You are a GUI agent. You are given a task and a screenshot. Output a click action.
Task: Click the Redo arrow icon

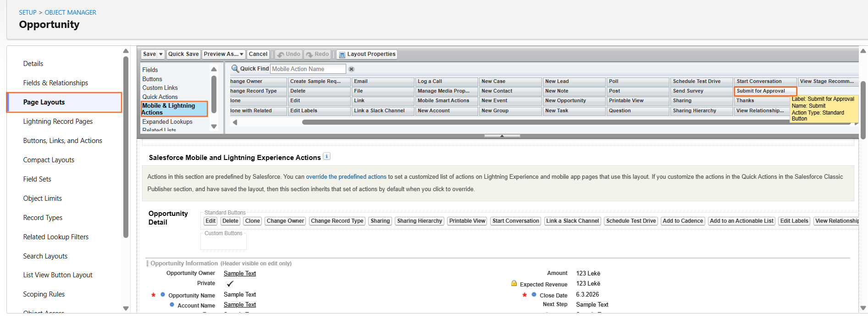pos(310,55)
